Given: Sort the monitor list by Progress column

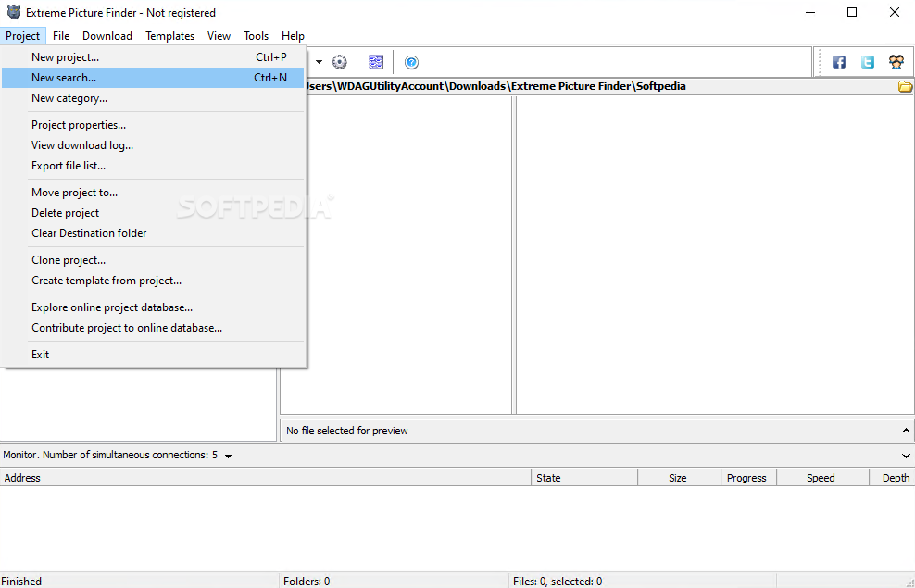Looking at the screenshot, I should tap(749, 478).
